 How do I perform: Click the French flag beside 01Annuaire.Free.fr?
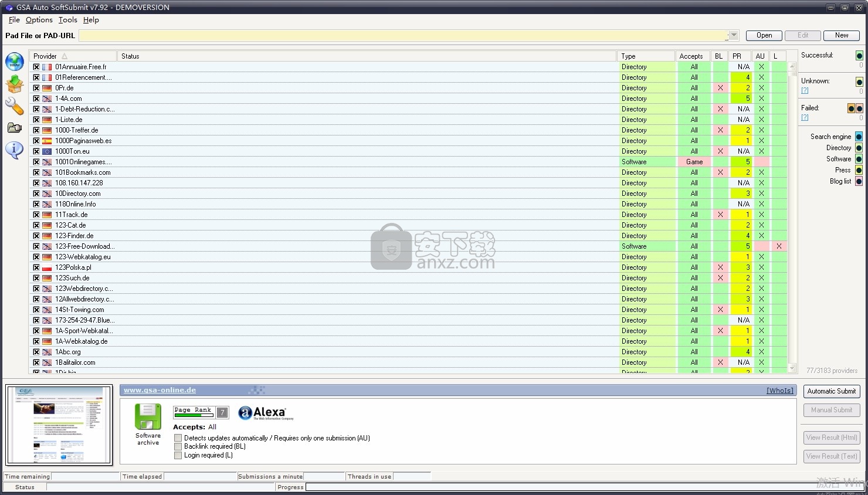[x=47, y=67]
